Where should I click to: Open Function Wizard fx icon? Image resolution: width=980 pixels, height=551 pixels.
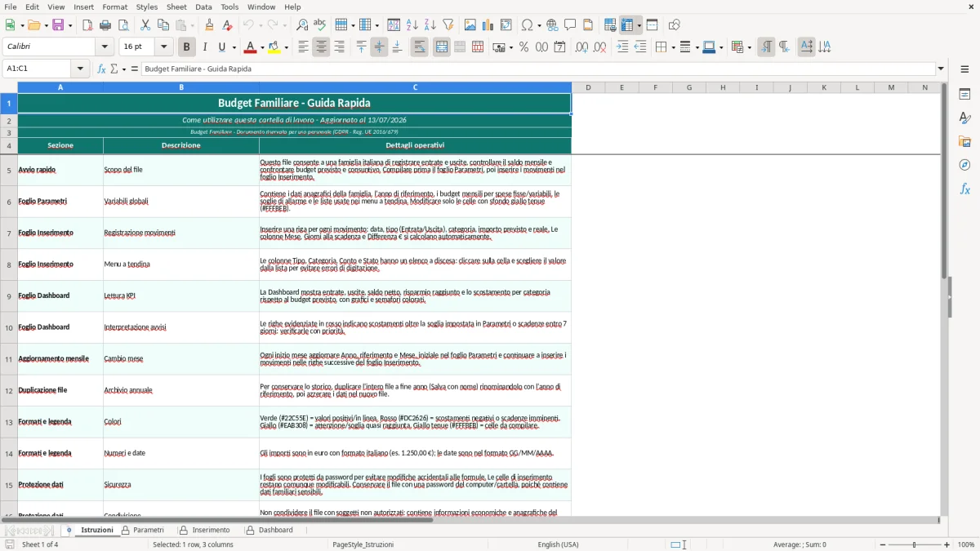(x=101, y=69)
